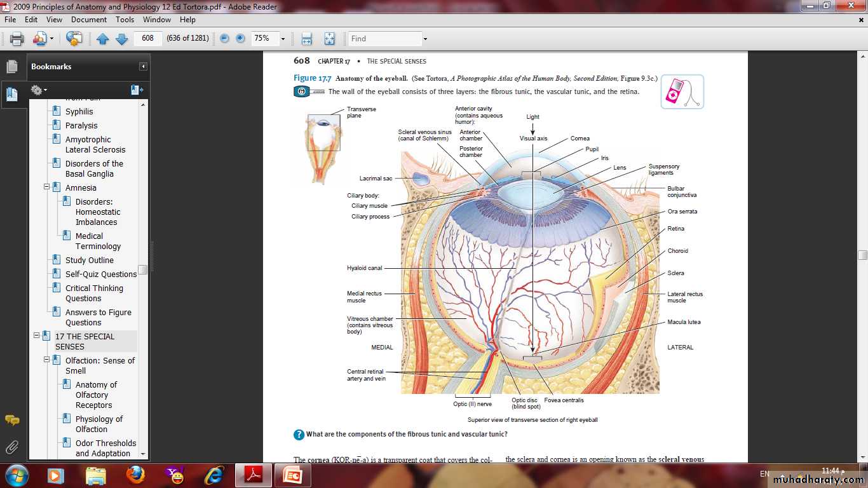Click the fit width scrolling icon
868x488 pixels.
[306, 39]
